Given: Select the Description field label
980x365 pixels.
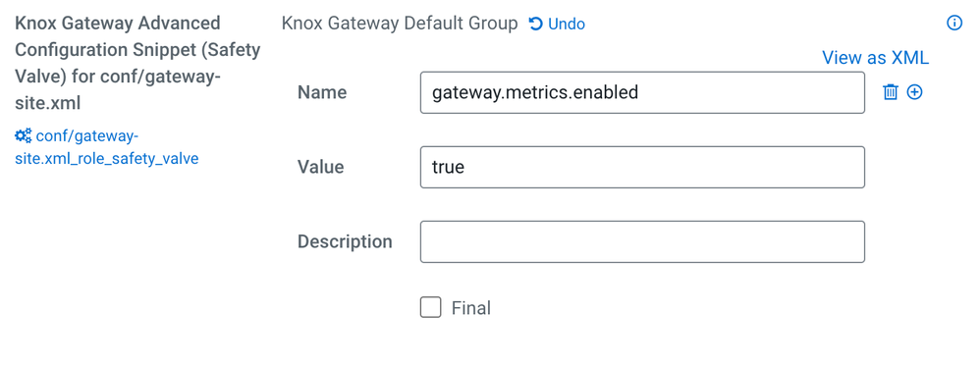Looking at the screenshot, I should pos(345,242).
